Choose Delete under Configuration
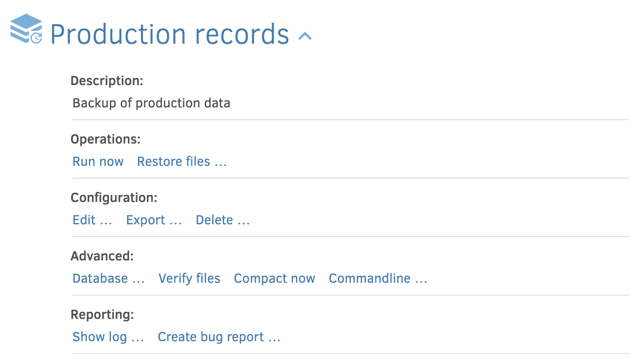Viewport: 629px width, 364px height. 223,220
